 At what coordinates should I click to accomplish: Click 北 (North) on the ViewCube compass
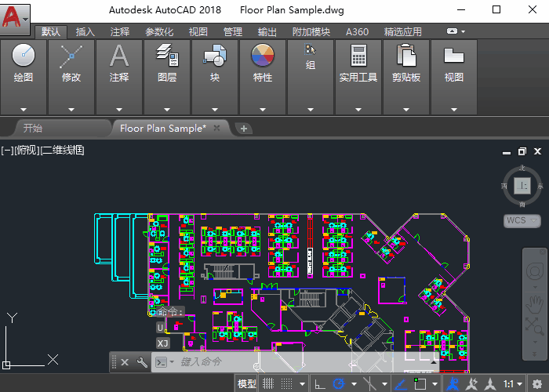pos(522,169)
